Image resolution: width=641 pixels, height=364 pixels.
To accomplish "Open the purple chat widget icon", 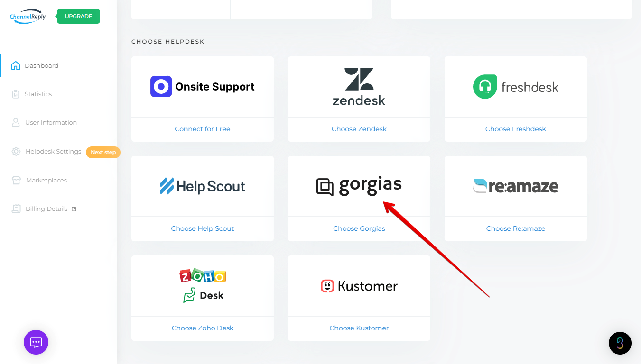I will (x=36, y=342).
